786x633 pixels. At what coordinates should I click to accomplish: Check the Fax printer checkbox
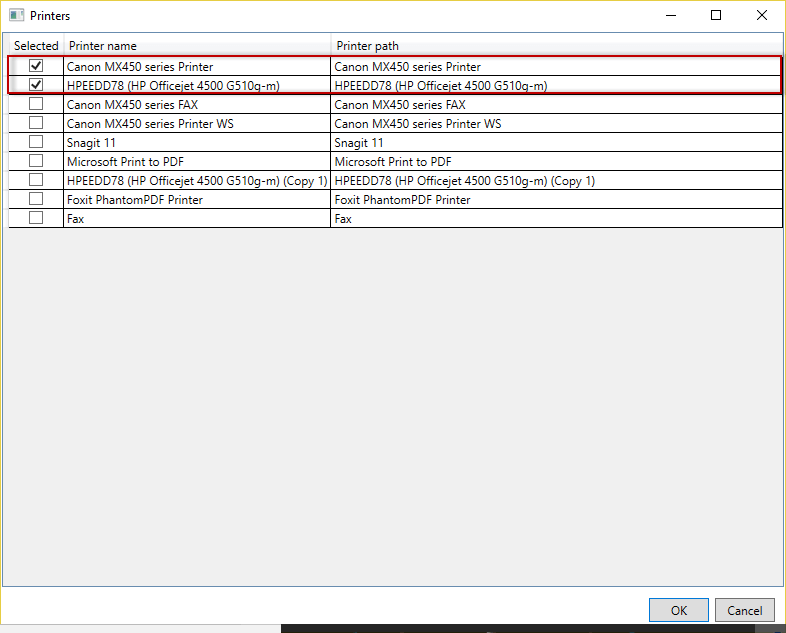point(36,218)
